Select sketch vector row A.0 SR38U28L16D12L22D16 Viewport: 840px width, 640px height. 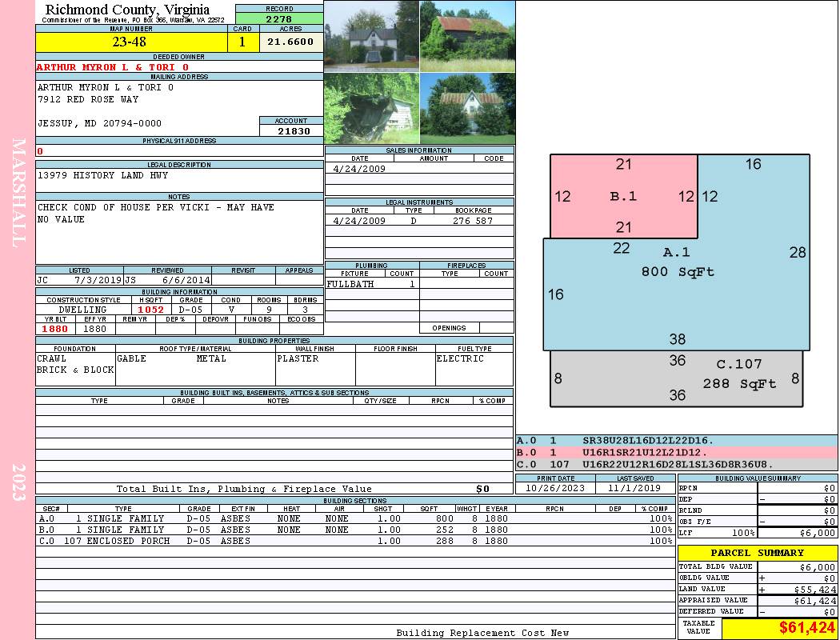(677, 441)
